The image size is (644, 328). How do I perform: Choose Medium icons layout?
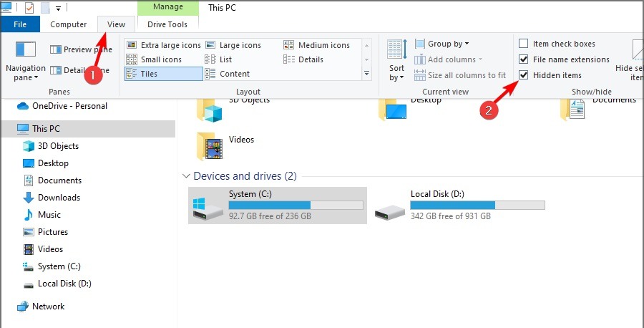click(317, 45)
